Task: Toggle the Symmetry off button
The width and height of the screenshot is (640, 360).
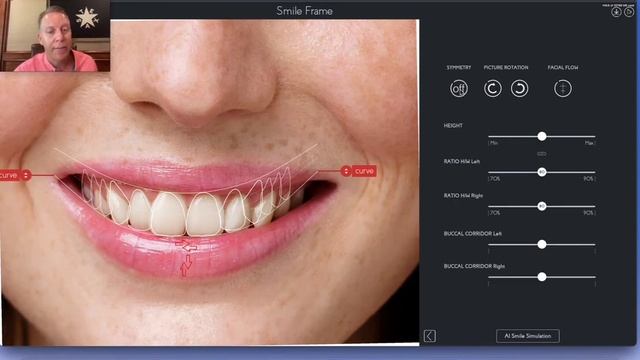Action: pos(459,89)
